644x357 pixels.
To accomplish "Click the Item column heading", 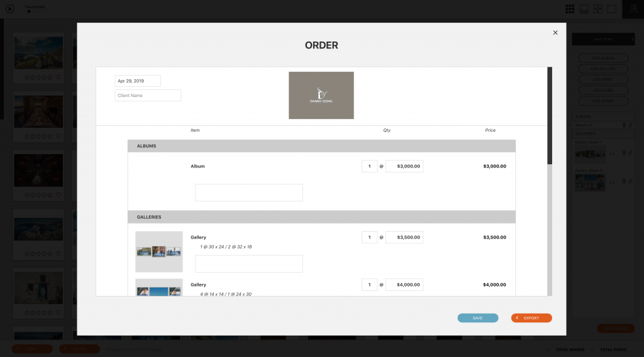I will click(195, 130).
